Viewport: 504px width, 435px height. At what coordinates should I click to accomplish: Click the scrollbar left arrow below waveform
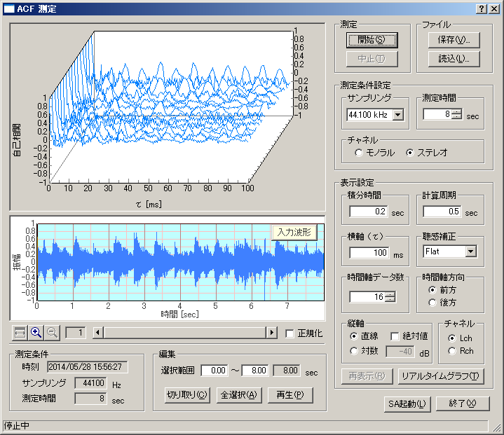(98, 333)
